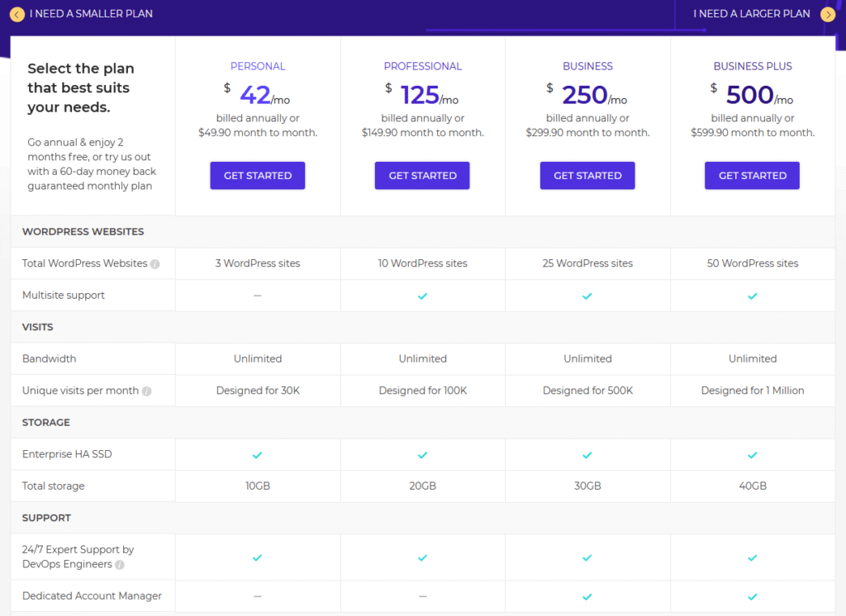The width and height of the screenshot is (846, 616).
Task: Click the Multisite support row label
Action: coord(63,295)
